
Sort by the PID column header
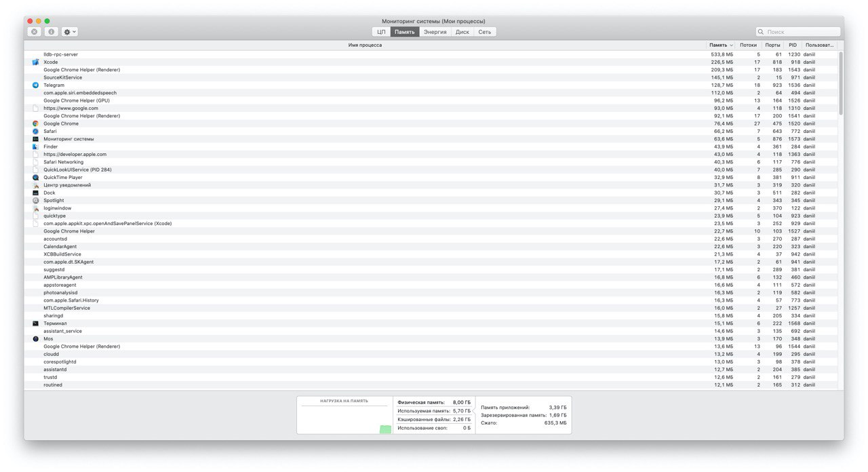[x=793, y=45]
